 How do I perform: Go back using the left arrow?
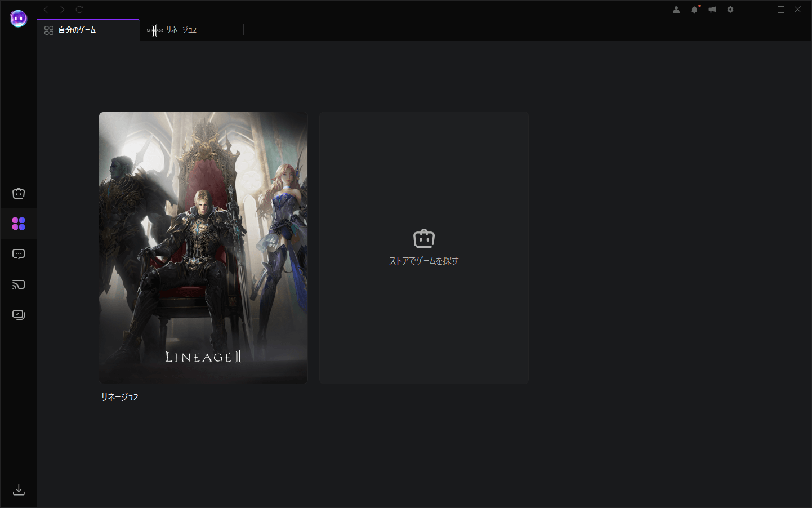46,10
